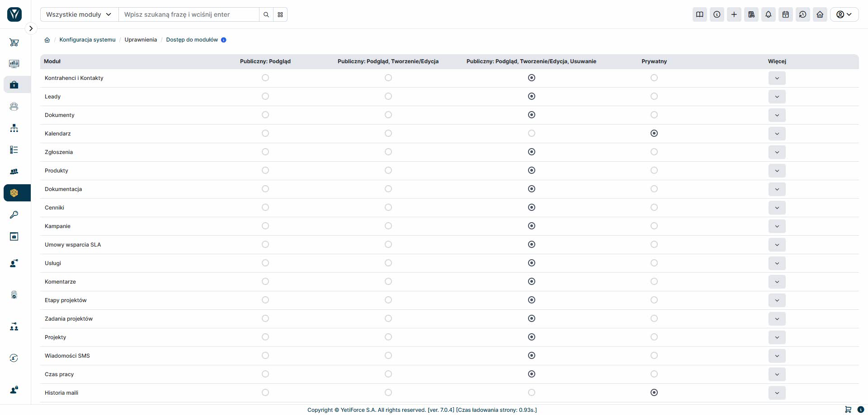Select Prywatny for Zgłoszenia
Viewport: 868px width, 415px height.
pyautogui.click(x=654, y=152)
